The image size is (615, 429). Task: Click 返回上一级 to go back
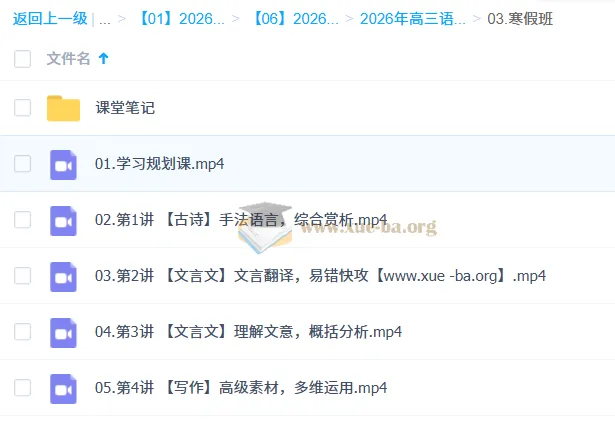click(x=49, y=19)
